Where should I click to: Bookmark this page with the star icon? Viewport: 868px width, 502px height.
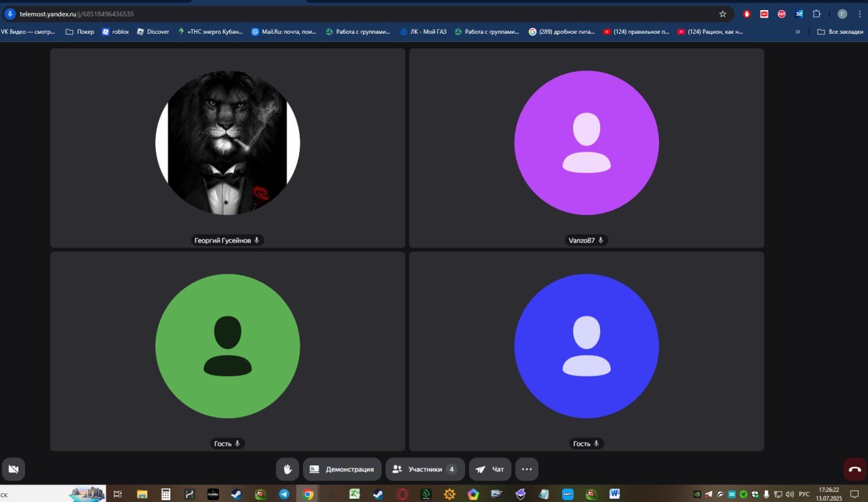click(723, 14)
